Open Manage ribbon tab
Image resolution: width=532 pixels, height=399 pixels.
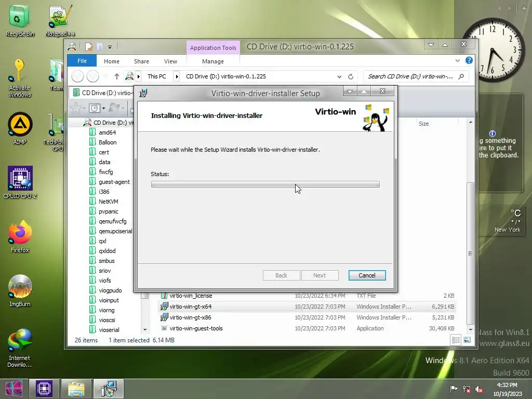point(212,61)
